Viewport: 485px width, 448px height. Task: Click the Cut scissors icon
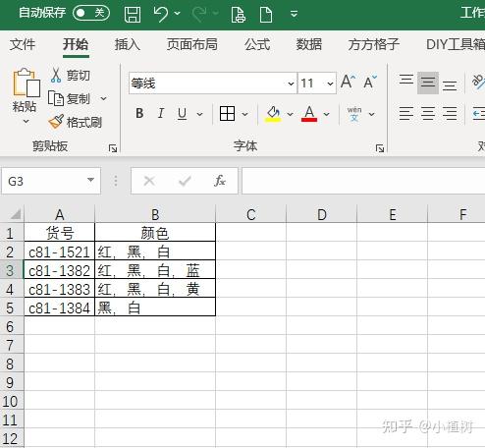[x=56, y=75]
